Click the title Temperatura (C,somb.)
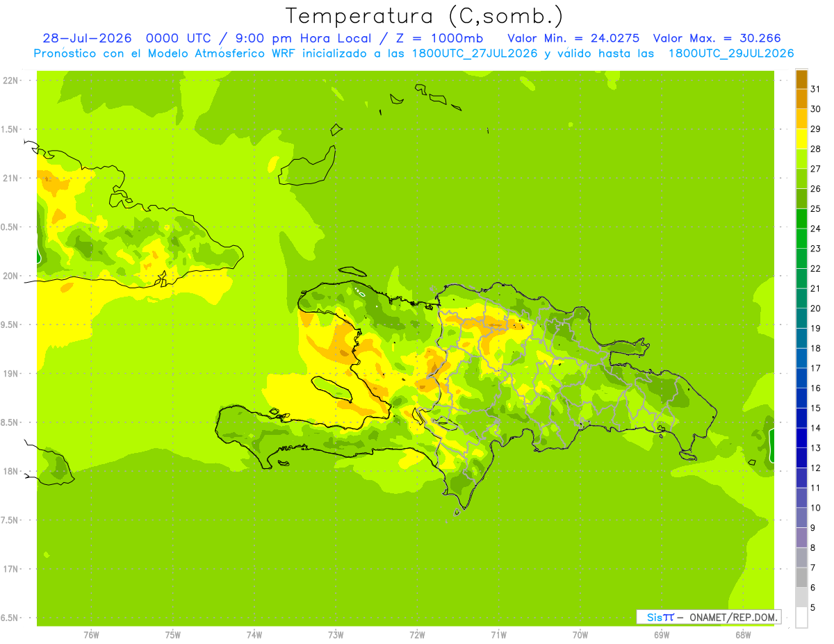 [425, 16]
